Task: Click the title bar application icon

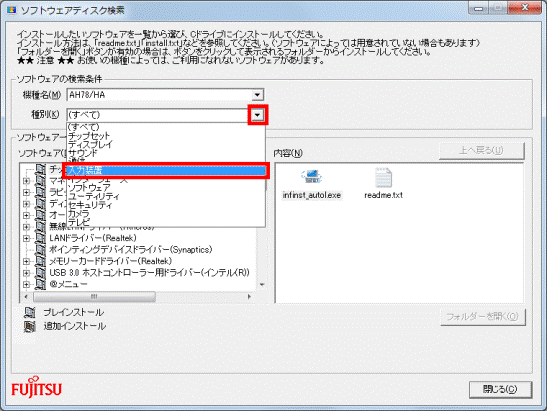Action: (12, 10)
